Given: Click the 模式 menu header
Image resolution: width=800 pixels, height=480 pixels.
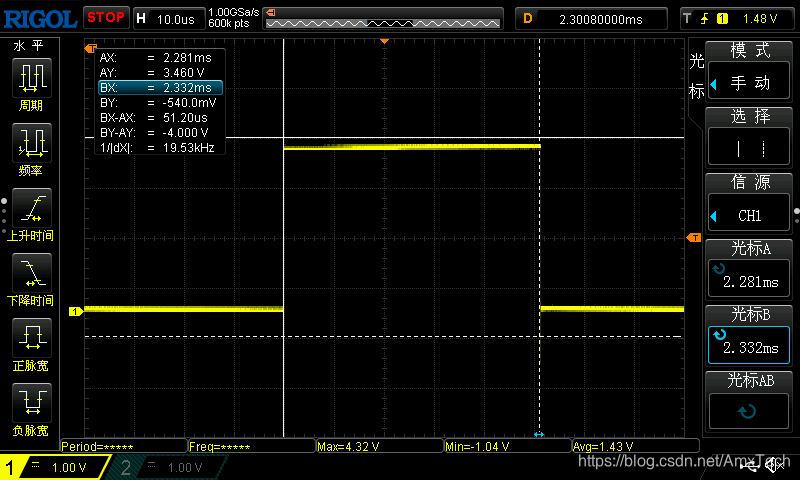Looking at the screenshot, I should point(749,50).
